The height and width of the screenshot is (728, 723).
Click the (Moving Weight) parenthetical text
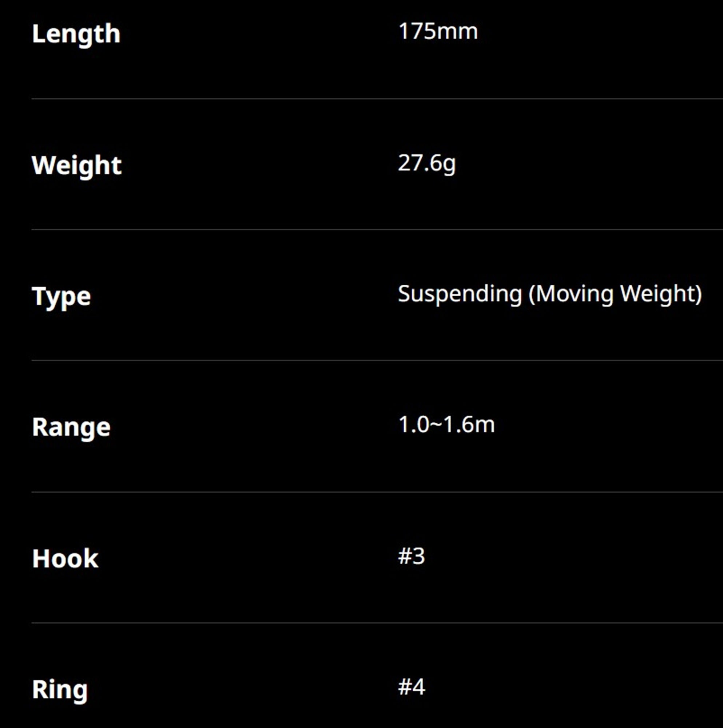(615, 294)
